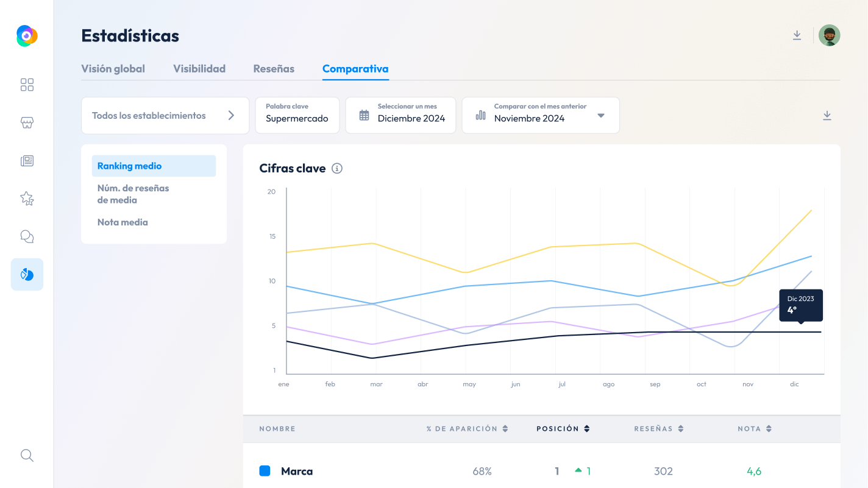The width and height of the screenshot is (868, 488).
Task: Click the green up arrow in Marca position
Action: pyautogui.click(x=578, y=470)
